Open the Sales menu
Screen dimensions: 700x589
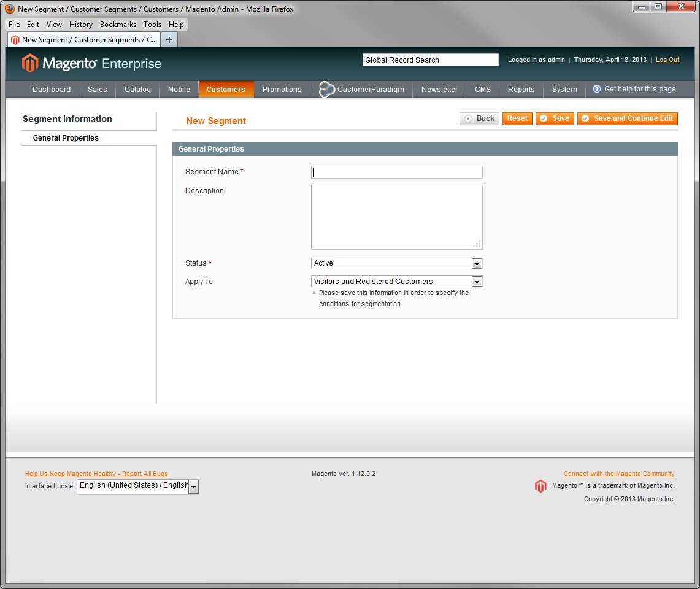pyautogui.click(x=98, y=90)
